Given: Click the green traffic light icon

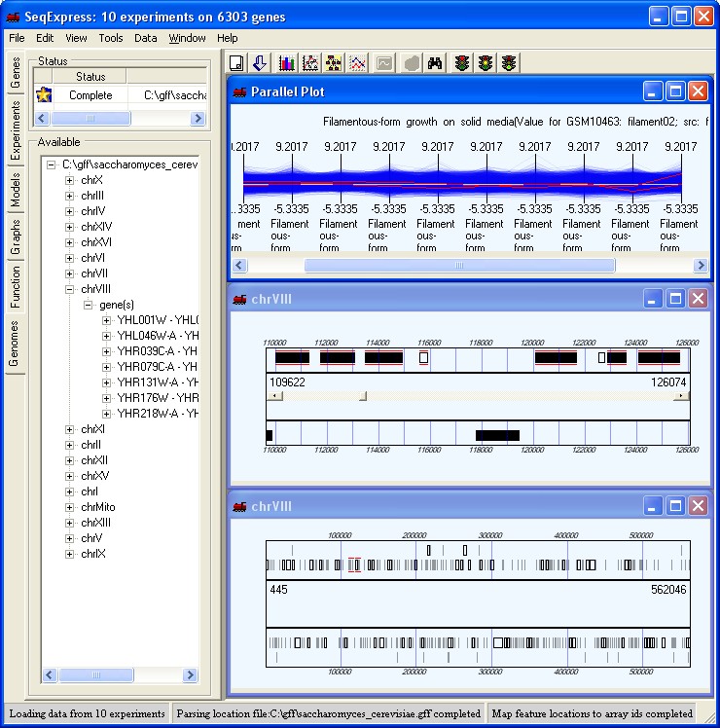Looking at the screenshot, I should point(509,63).
